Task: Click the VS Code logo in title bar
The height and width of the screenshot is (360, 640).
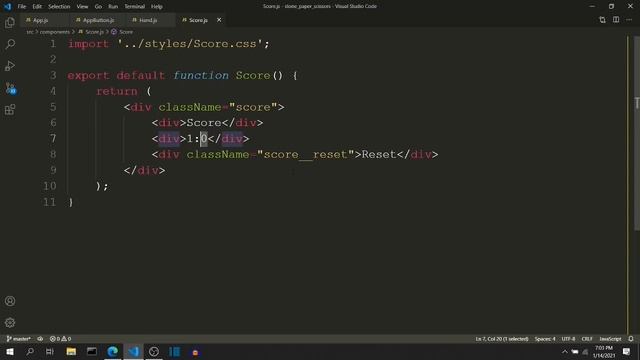Action: coord(7,7)
